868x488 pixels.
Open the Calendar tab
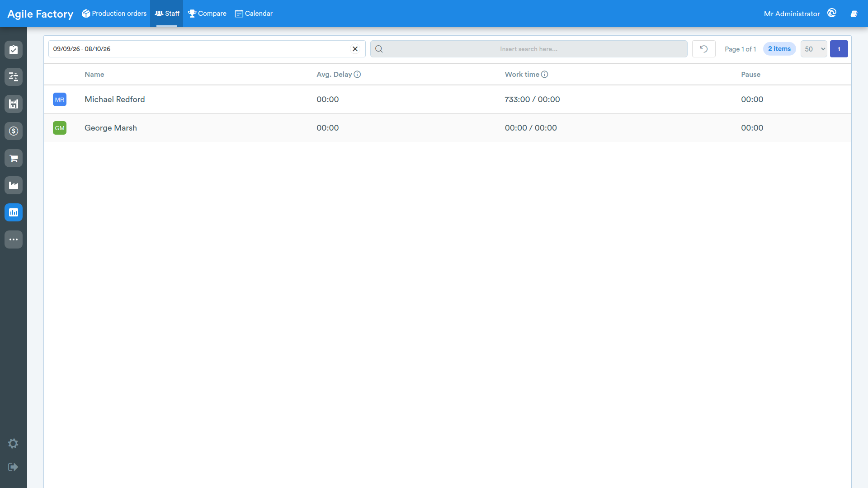[254, 14]
